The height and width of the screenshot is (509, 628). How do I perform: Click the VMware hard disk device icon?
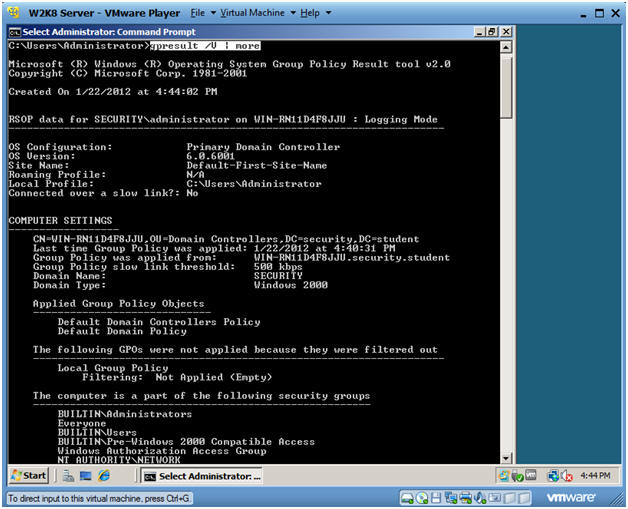(407, 498)
